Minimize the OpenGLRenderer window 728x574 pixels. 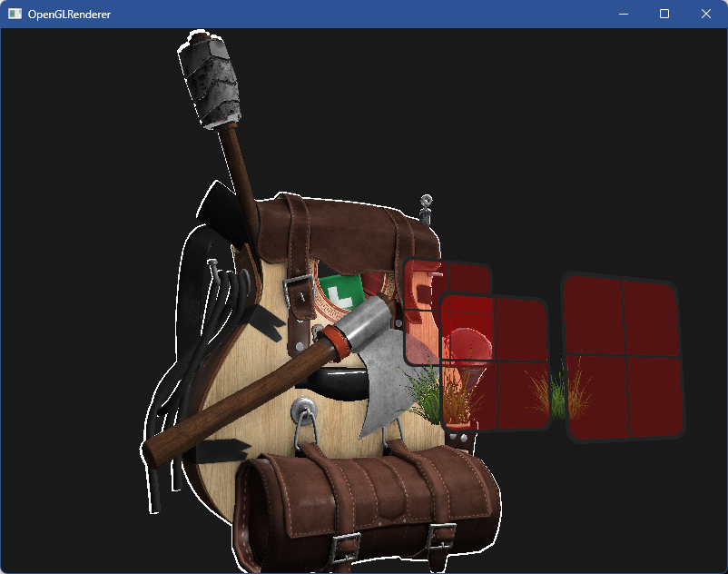tap(624, 14)
